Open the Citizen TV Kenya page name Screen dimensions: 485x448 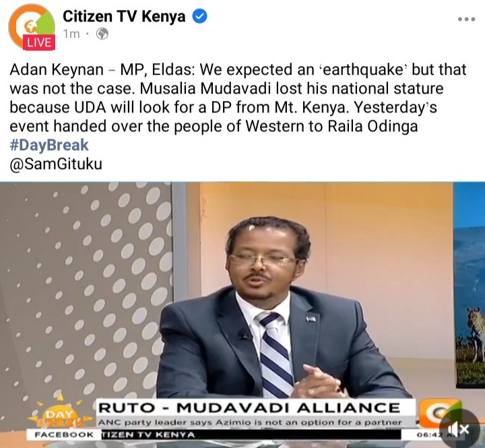click(x=124, y=16)
